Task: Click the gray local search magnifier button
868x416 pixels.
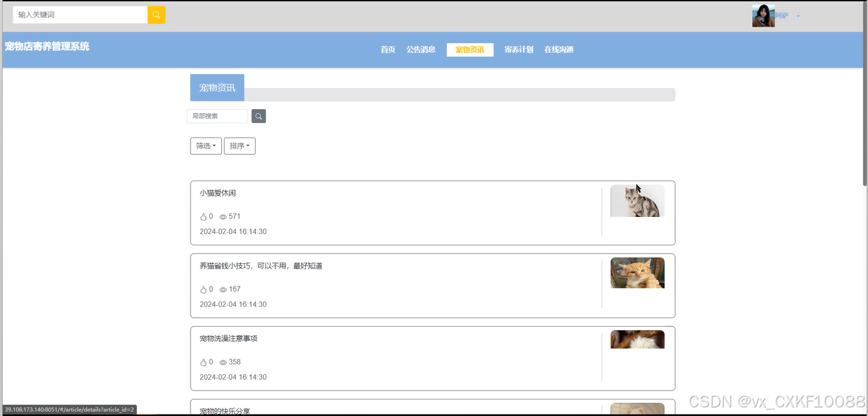Action: pos(259,116)
